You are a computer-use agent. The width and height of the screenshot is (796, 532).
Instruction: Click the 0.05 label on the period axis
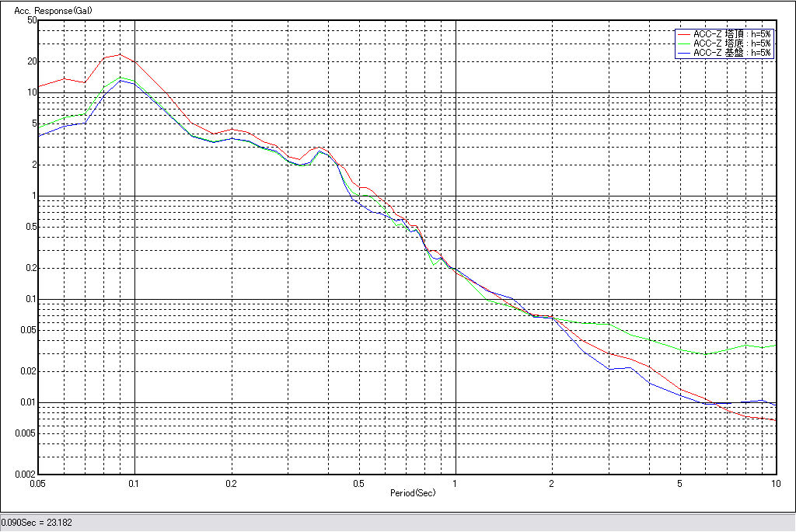(x=37, y=484)
